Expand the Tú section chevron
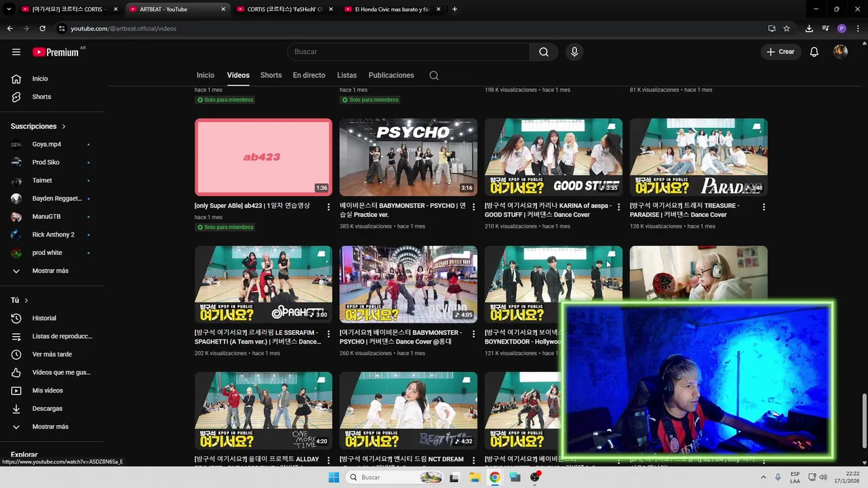 (x=26, y=300)
